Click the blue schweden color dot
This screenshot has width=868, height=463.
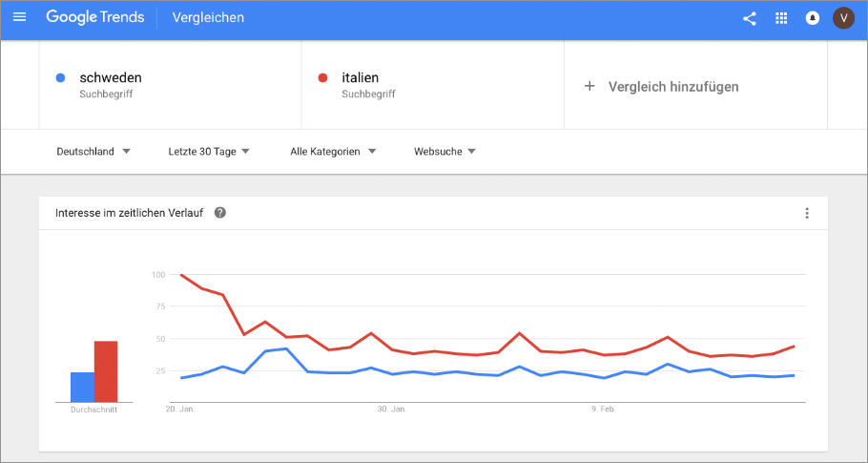(61, 77)
